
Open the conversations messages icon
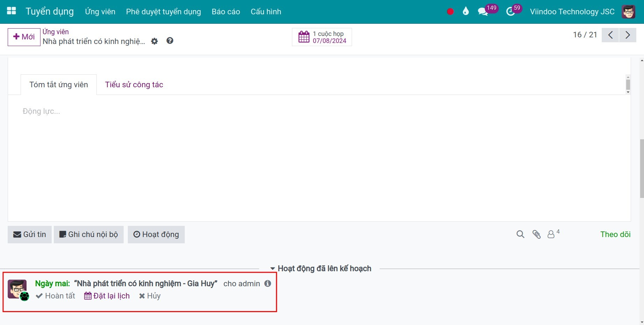click(483, 12)
